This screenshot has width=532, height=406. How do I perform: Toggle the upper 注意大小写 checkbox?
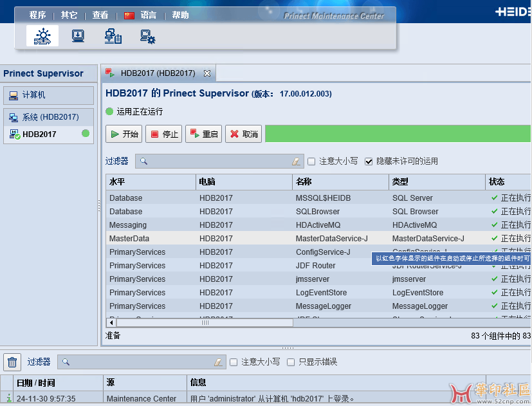point(311,161)
